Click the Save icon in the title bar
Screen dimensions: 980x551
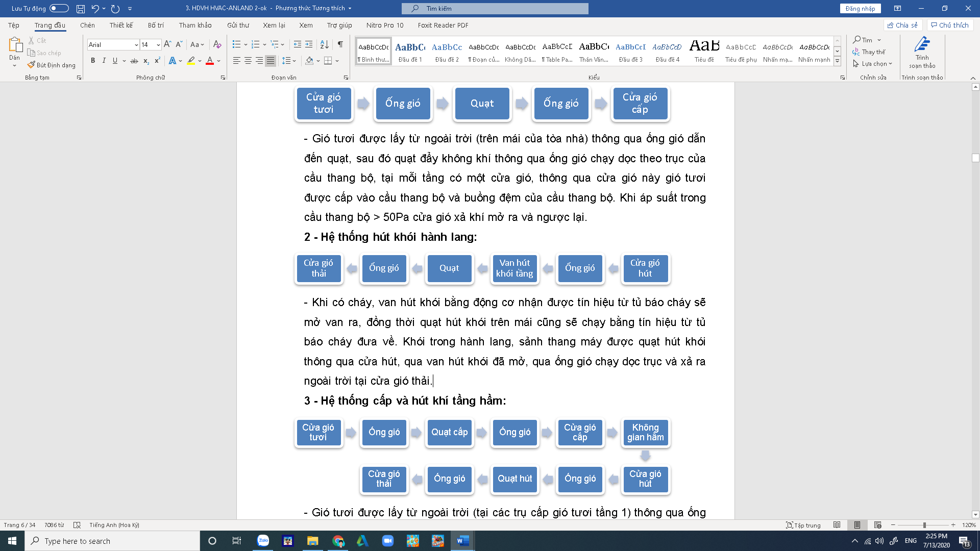pyautogui.click(x=80, y=8)
